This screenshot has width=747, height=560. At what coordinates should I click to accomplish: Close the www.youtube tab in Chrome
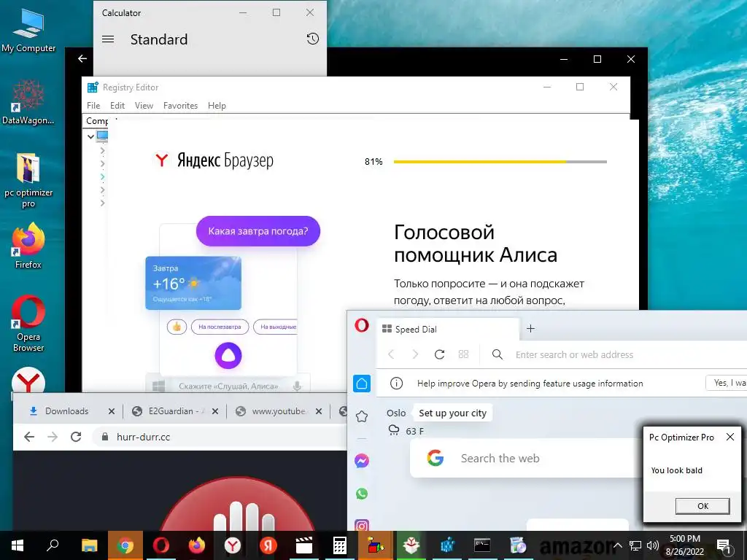point(319,411)
